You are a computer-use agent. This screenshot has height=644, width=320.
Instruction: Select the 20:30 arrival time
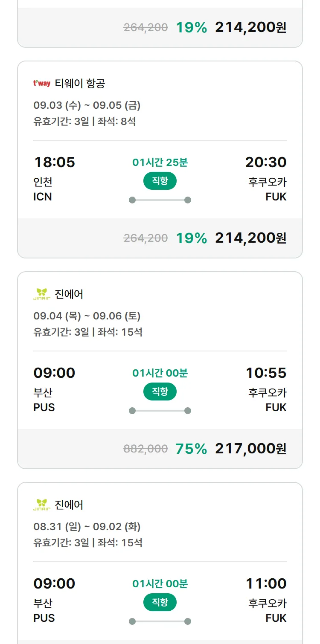click(266, 162)
